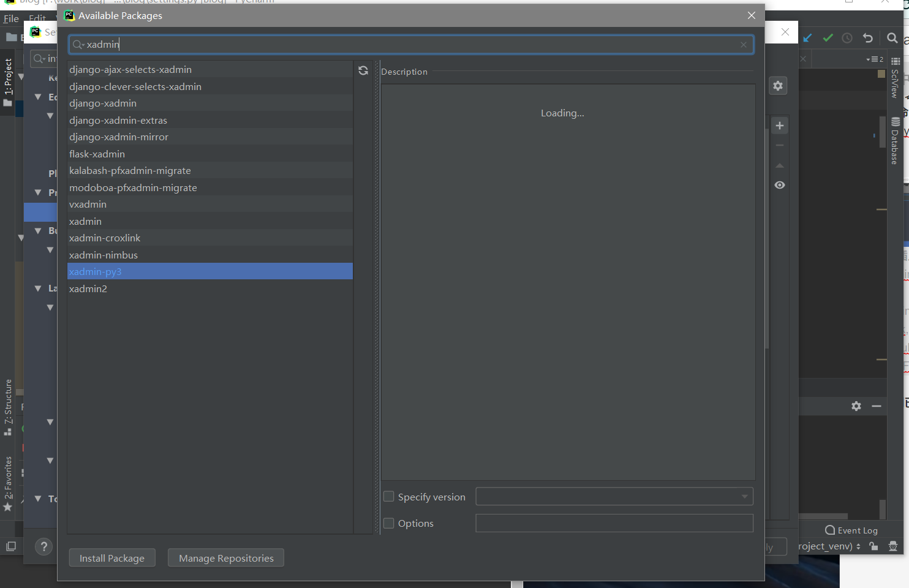Update project with the blue arrow icon

(808, 38)
